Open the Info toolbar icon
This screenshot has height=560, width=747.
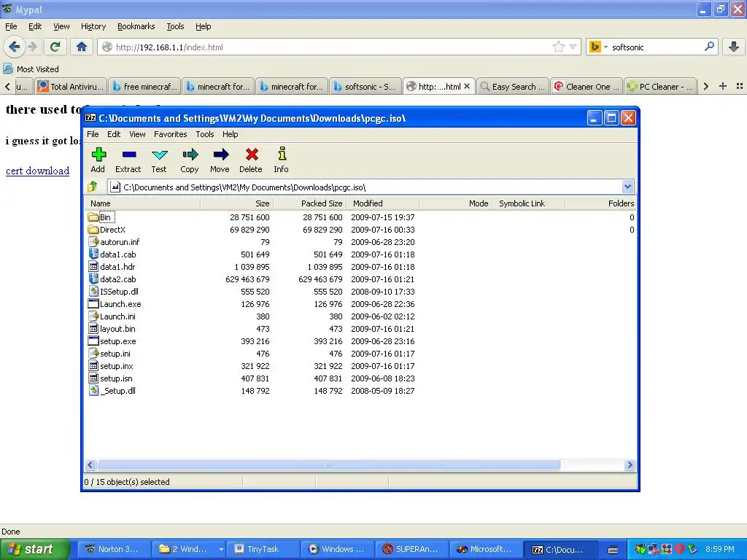pos(281,160)
